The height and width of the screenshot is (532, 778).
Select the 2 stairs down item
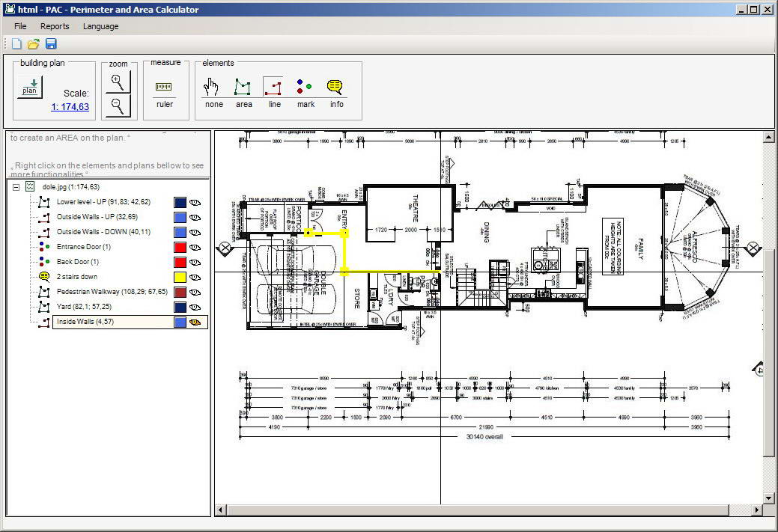coord(77,277)
